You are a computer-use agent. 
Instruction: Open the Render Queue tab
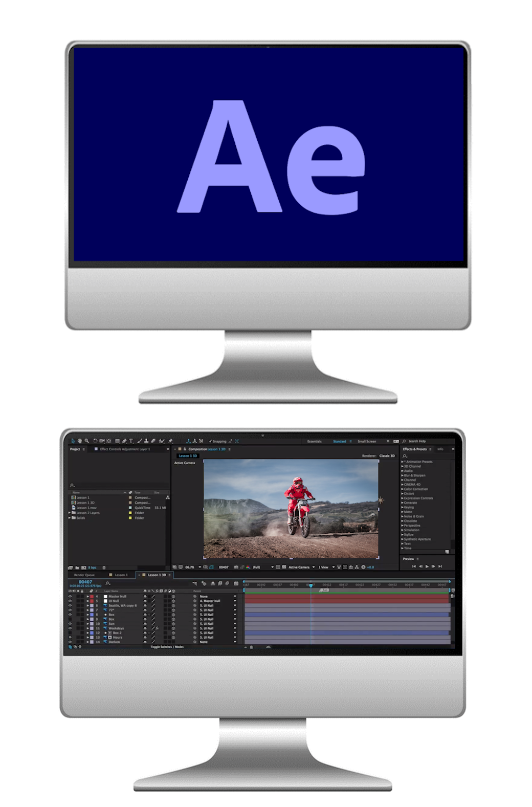[84, 575]
